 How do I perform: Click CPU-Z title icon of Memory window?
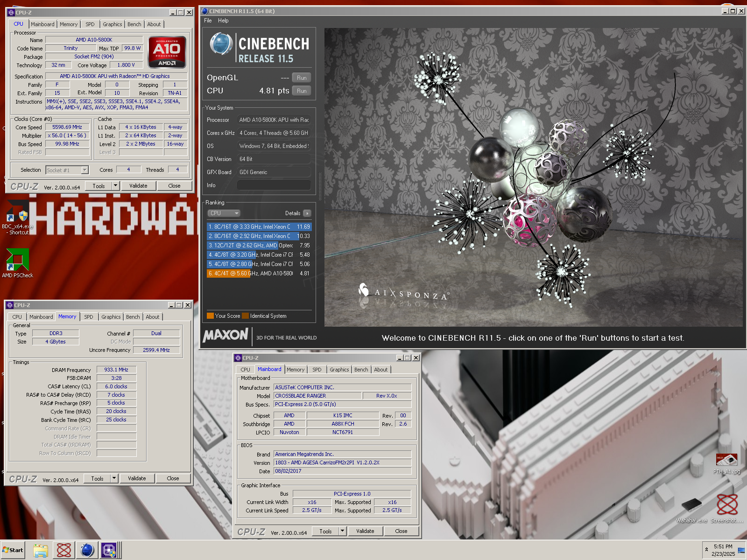click(9, 305)
